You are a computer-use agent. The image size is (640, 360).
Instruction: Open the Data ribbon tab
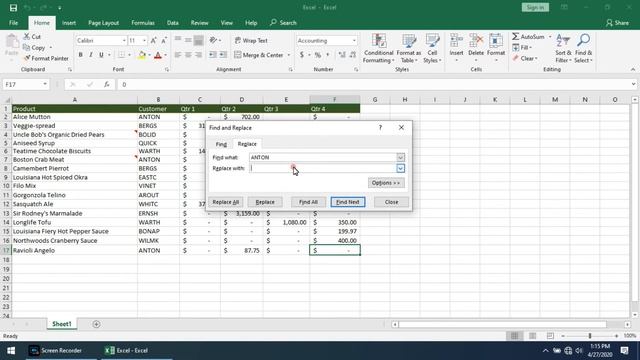(173, 23)
